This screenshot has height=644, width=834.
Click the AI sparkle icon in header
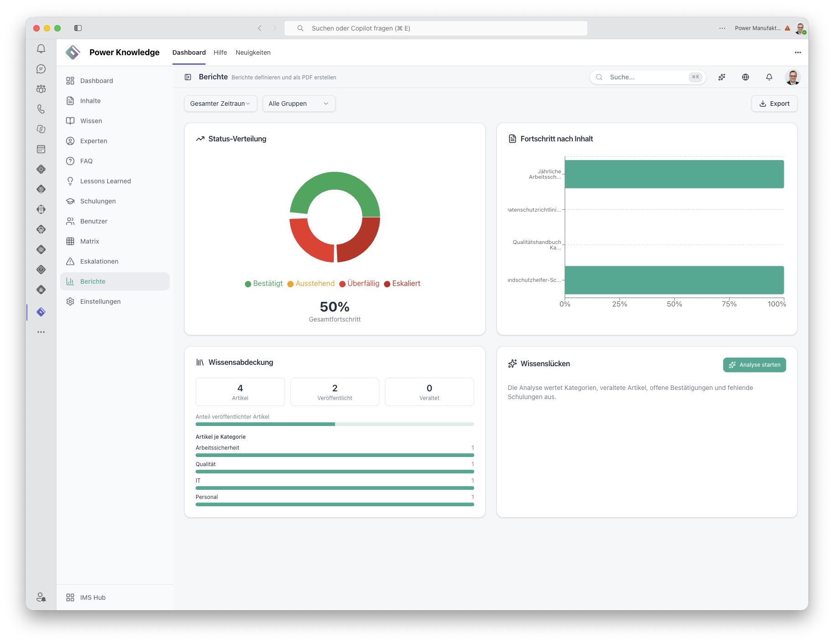coord(722,77)
